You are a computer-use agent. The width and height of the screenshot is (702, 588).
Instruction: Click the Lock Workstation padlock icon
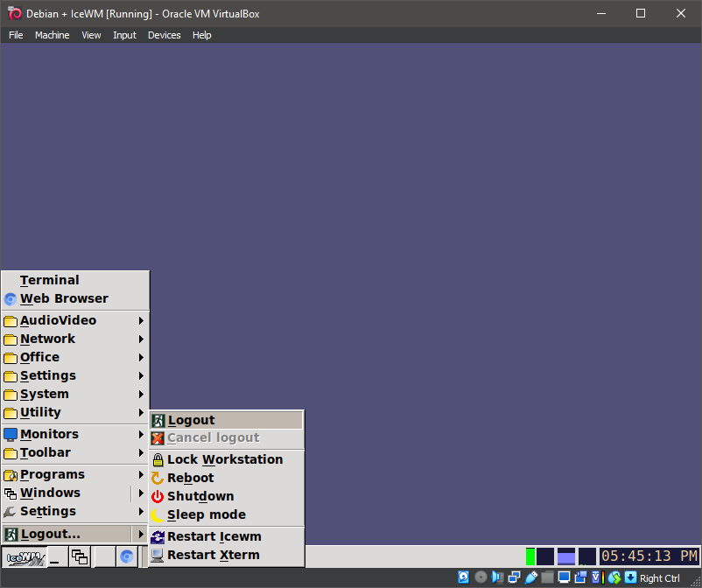(158, 459)
